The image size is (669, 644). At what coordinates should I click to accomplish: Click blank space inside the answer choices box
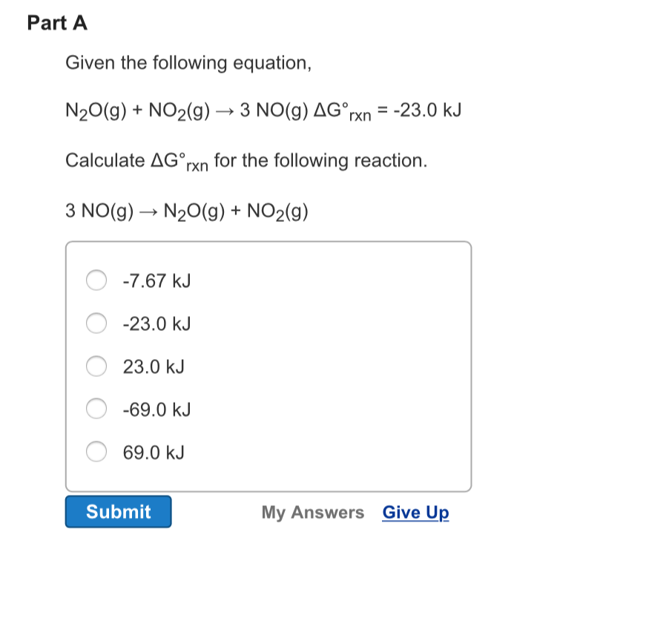coord(334,364)
